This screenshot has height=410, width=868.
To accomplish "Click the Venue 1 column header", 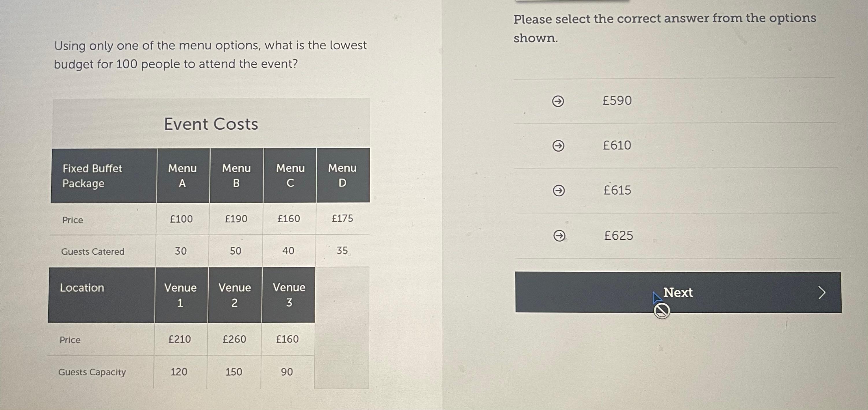I will (181, 295).
